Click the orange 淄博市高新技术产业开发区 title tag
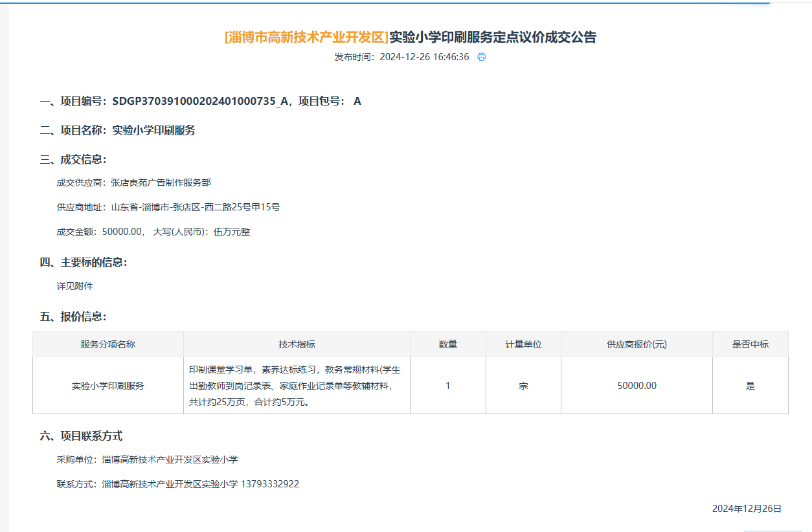The height and width of the screenshot is (532, 812). (x=306, y=37)
